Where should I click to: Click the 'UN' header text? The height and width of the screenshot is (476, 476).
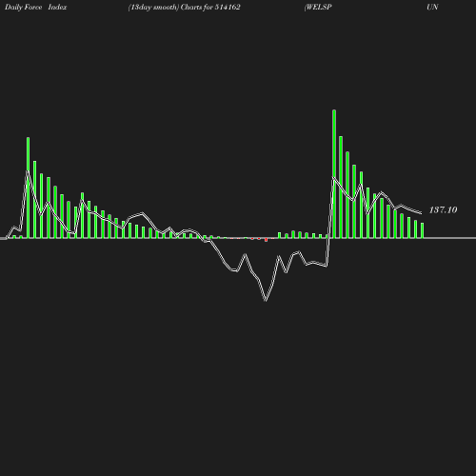[432, 7]
